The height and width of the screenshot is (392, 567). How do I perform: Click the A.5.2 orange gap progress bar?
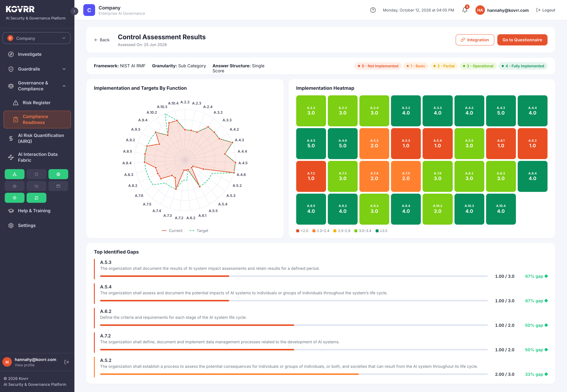tap(294, 374)
